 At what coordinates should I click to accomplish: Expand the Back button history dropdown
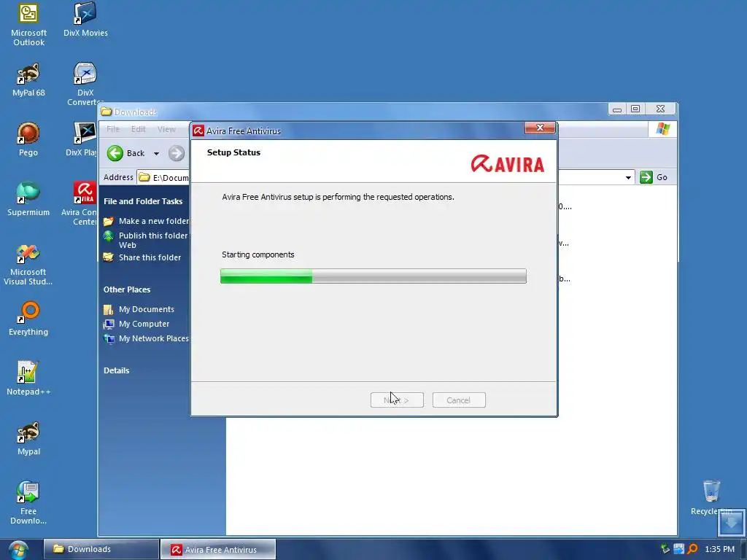tap(156, 153)
